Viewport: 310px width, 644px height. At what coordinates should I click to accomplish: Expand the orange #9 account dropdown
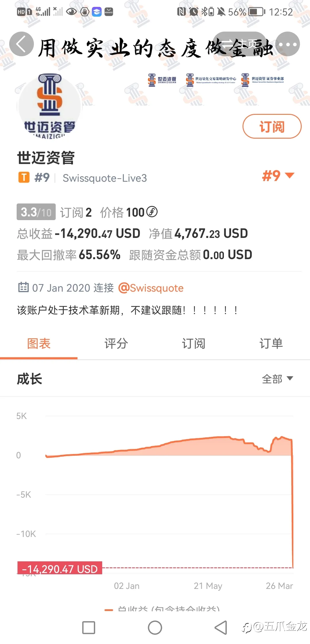pyautogui.click(x=278, y=175)
